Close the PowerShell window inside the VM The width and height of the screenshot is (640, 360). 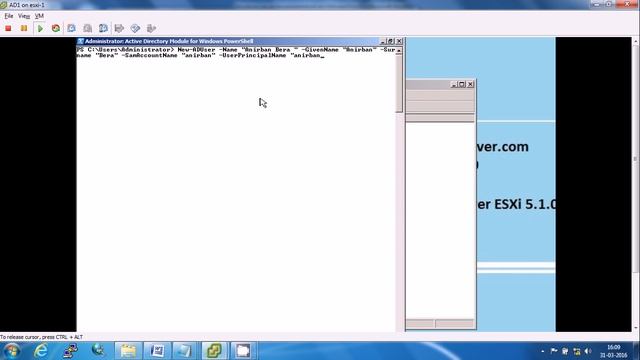(x=399, y=41)
